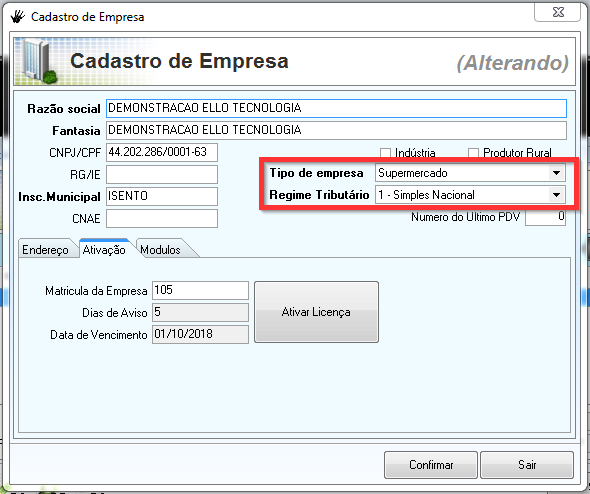Screen dimensions: 590x494
Task: Click into the Fantasia field
Action: (336, 130)
